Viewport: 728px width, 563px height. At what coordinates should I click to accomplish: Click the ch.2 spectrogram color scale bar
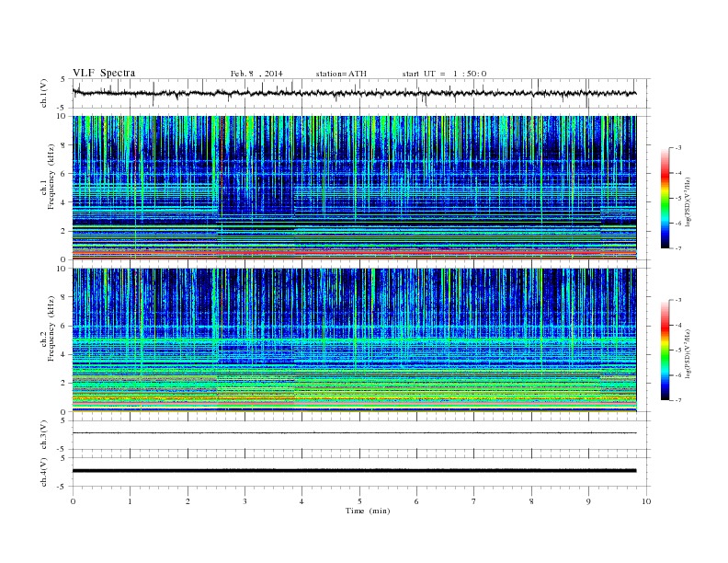click(665, 350)
